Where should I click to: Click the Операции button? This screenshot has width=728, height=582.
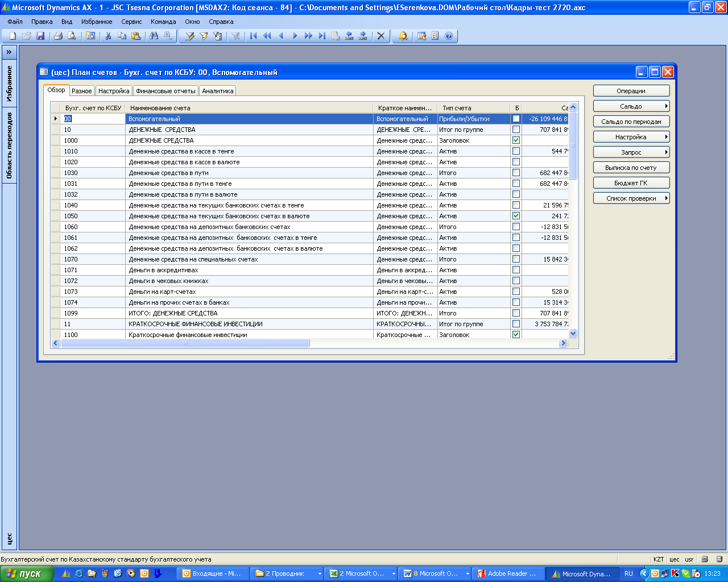[x=631, y=91]
